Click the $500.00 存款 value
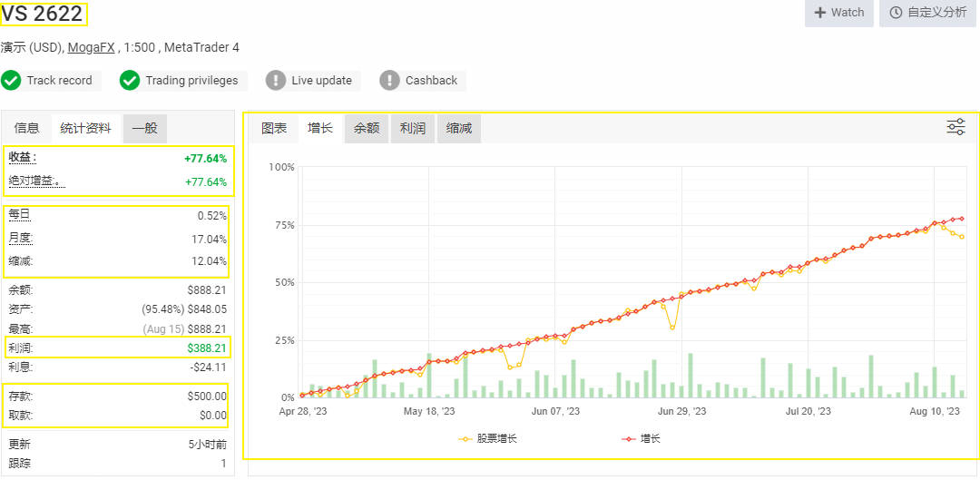 (207, 397)
